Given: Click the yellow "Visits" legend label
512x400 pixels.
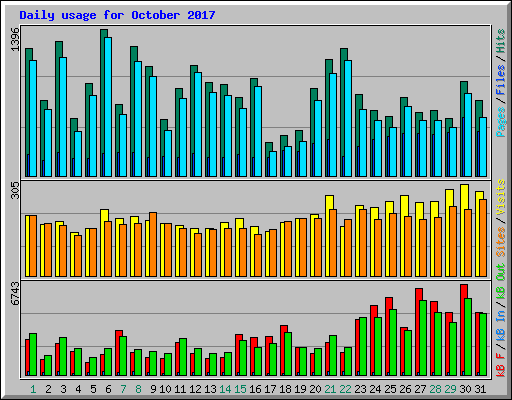Looking at the screenshot, I should click(x=501, y=197).
